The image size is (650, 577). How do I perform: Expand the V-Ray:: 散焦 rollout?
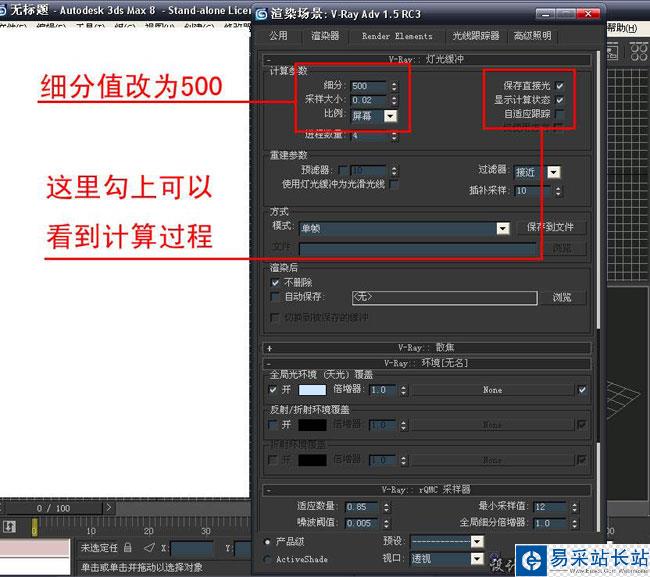click(x=427, y=347)
